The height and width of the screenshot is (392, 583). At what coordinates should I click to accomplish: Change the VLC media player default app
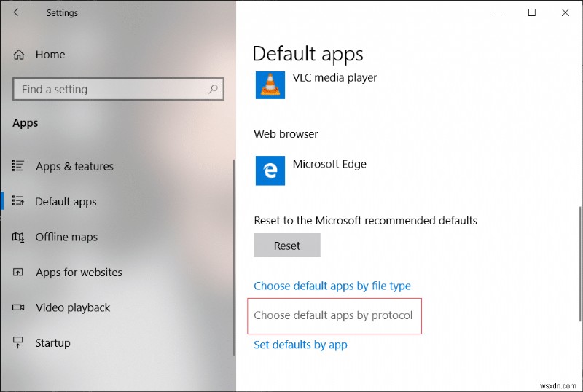(x=334, y=78)
